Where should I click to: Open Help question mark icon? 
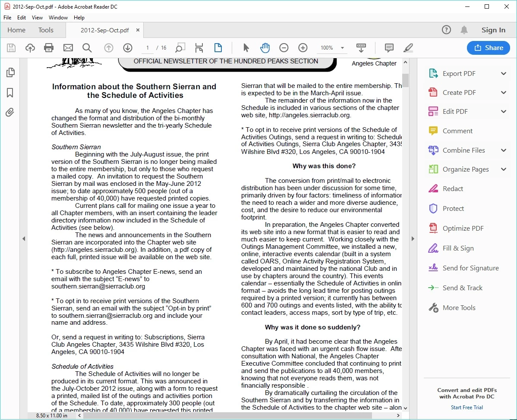pyautogui.click(x=446, y=30)
